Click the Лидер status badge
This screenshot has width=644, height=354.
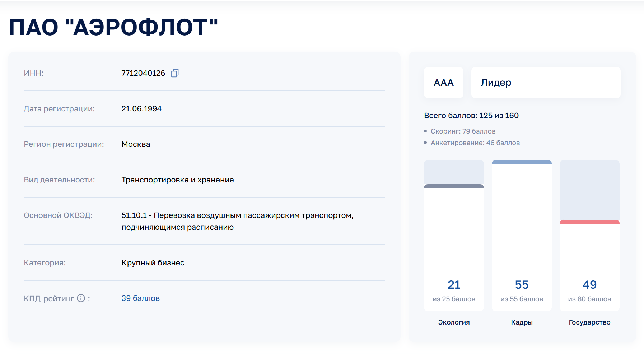coord(545,83)
